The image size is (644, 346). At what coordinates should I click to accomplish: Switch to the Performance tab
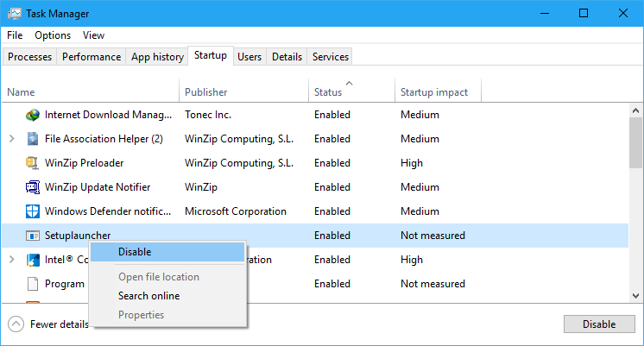[x=92, y=57]
